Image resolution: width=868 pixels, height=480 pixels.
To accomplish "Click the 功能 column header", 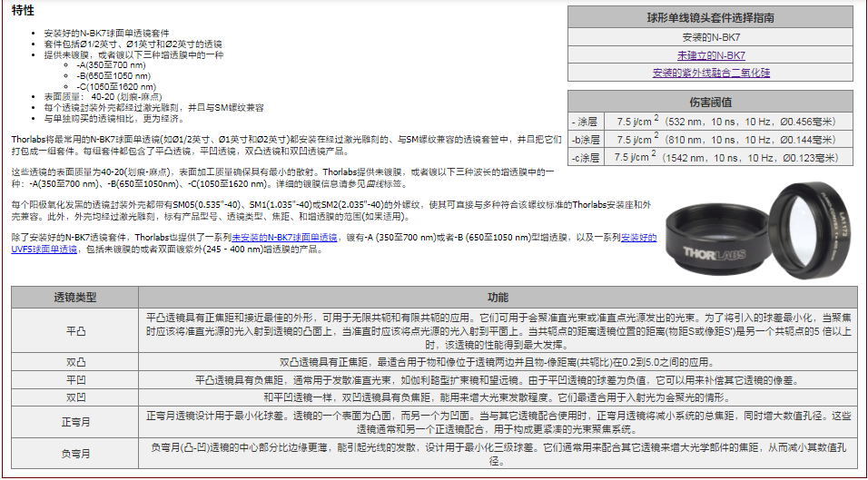I will click(x=498, y=297).
